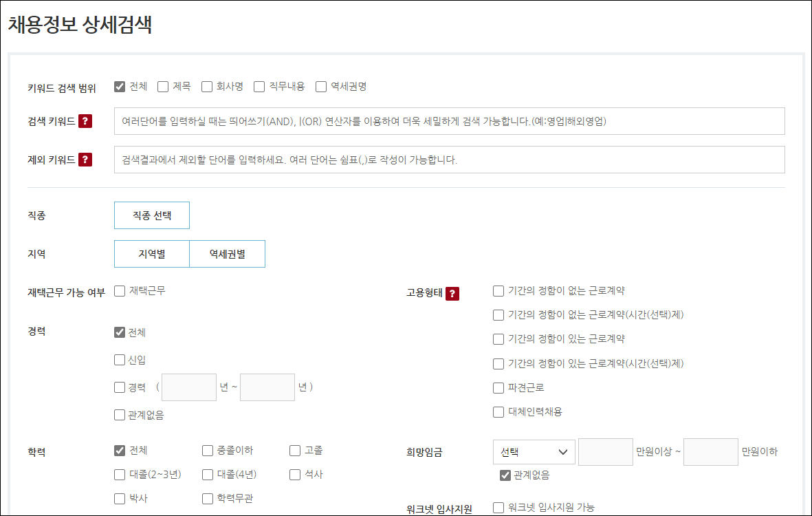Screen dimensions: 812x516
Task: Check 관계없음 under 경력
Action: pyautogui.click(x=120, y=414)
